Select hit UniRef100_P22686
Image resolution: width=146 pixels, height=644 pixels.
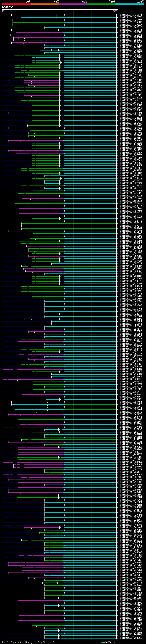click(x=131, y=50)
